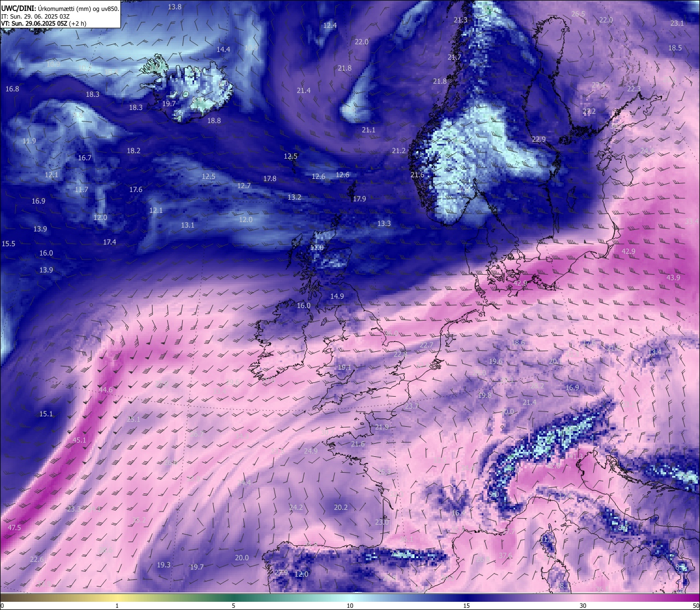Click the 16.7 map value
The image size is (700, 610).
point(84,158)
